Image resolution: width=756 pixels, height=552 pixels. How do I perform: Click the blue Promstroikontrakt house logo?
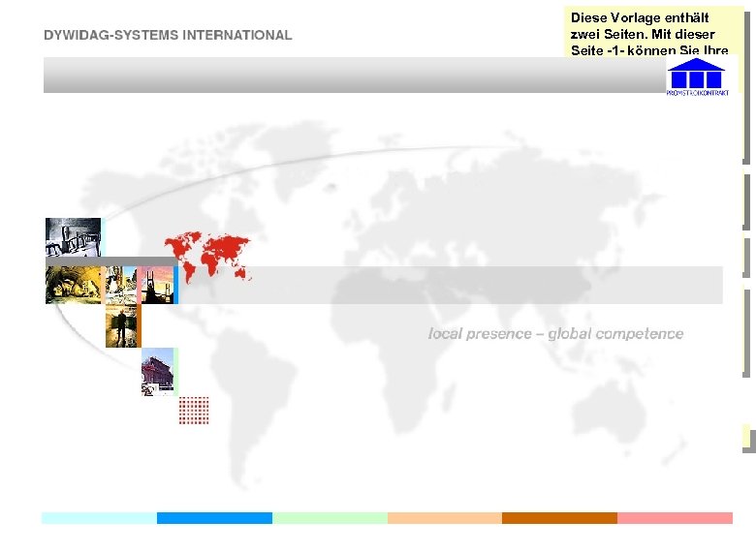[697, 77]
